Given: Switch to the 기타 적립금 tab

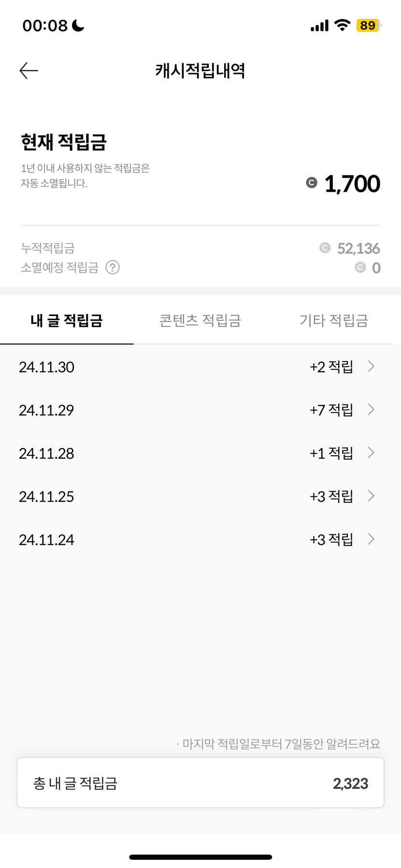Looking at the screenshot, I should 334,320.
